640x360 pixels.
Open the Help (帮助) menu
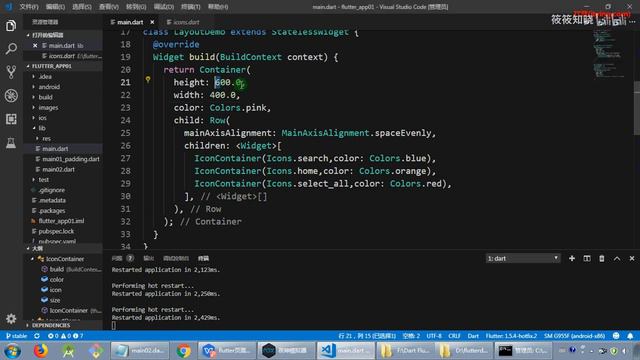[218, 7]
